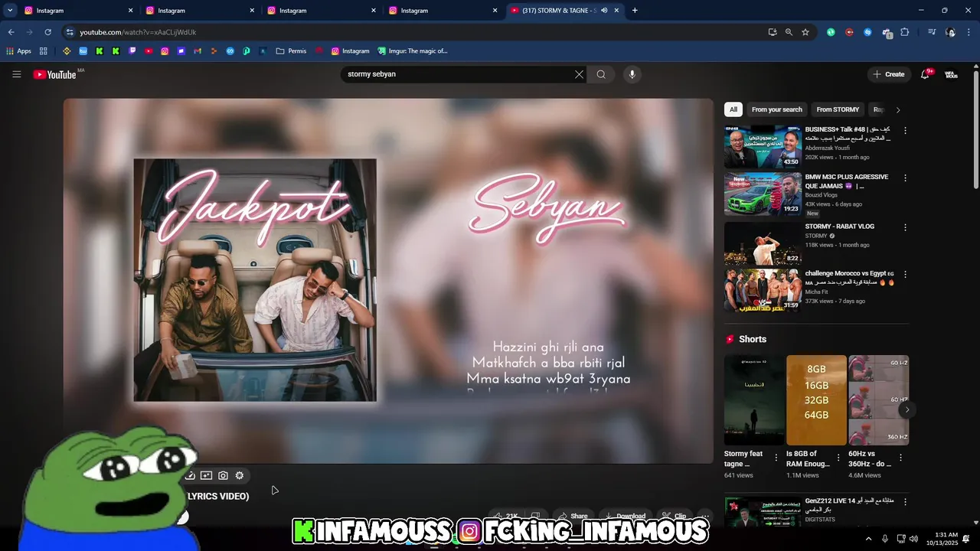Image resolution: width=980 pixels, height=551 pixels.
Task: Open the 'Stormy feat tagne' short
Action: pyautogui.click(x=754, y=400)
